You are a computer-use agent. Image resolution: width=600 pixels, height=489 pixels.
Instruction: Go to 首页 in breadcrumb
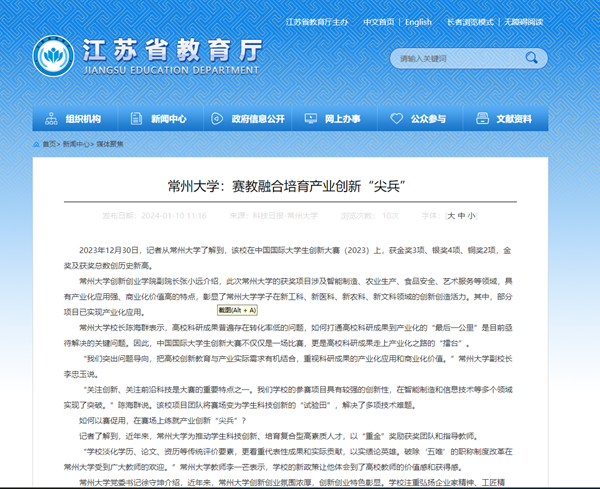49,144
